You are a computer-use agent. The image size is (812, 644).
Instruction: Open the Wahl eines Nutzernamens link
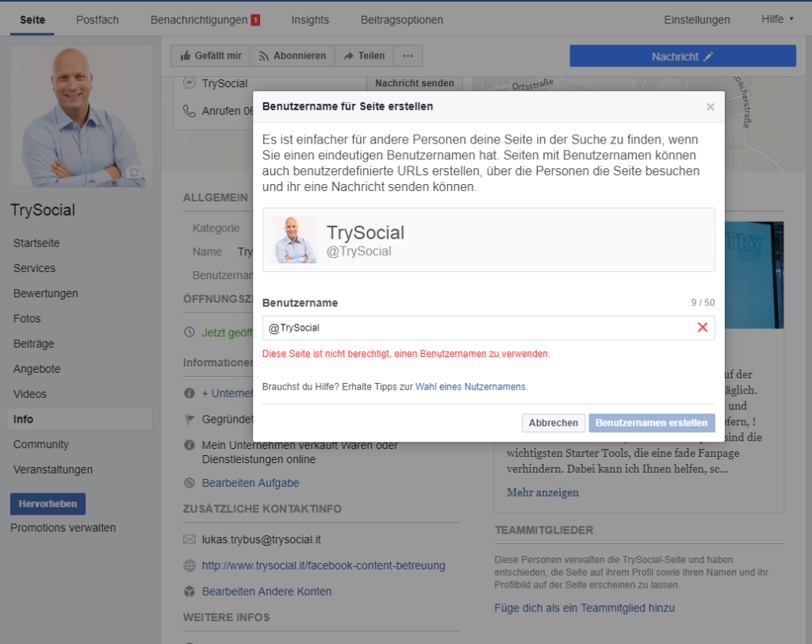click(470, 387)
